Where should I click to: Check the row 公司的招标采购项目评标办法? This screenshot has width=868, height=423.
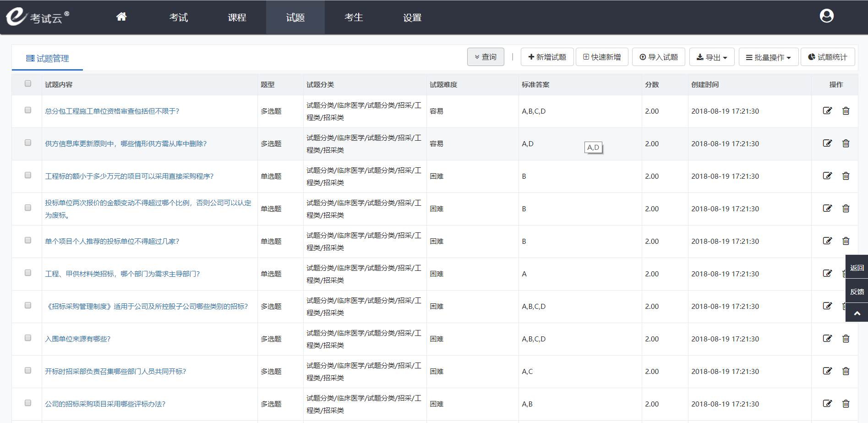click(x=28, y=403)
